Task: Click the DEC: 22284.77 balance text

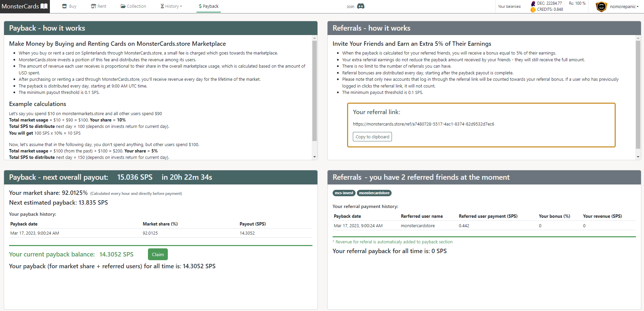Action: coord(549,3)
